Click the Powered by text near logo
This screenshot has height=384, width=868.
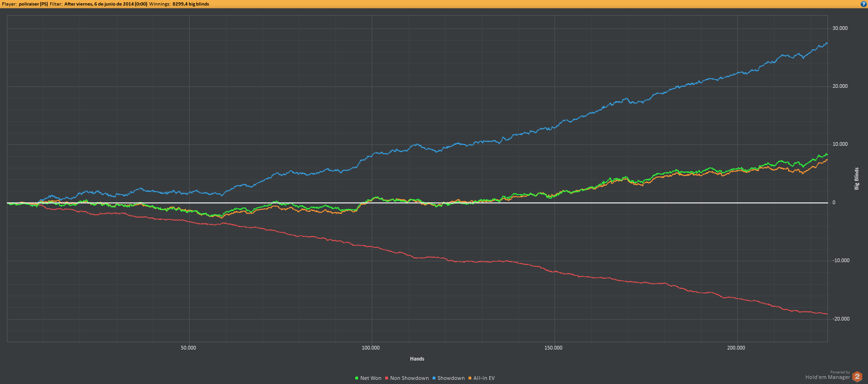coord(840,372)
